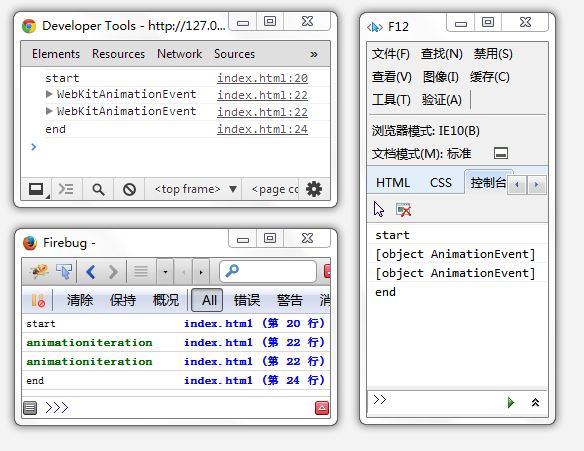Select the Firebug inspect element icon
This screenshot has height=451, width=584.
(x=64, y=271)
